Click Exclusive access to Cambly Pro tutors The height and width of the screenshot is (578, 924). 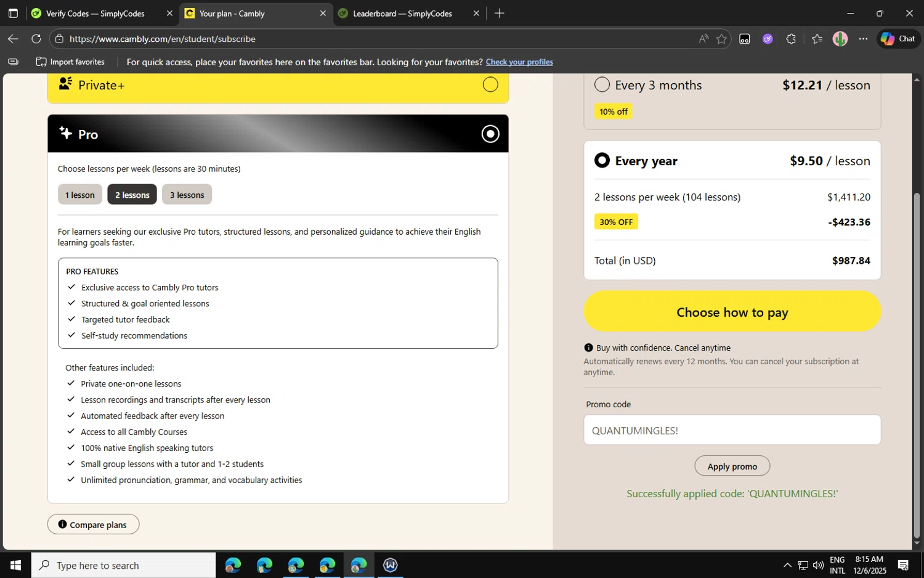pyautogui.click(x=150, y=288)
